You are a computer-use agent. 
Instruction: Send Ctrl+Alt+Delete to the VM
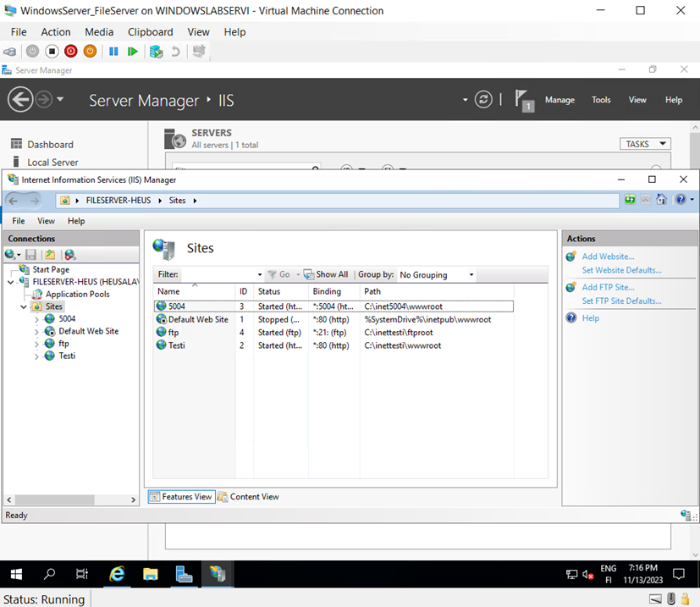(11, 51)
